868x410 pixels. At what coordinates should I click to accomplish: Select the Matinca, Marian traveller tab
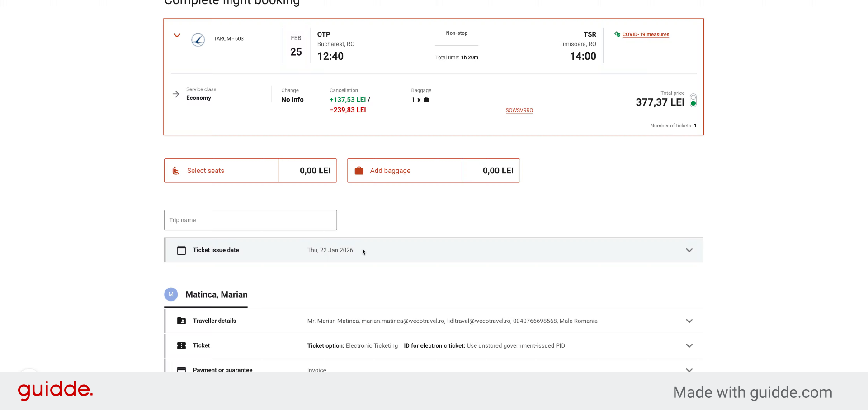click(x=217, y=294)
